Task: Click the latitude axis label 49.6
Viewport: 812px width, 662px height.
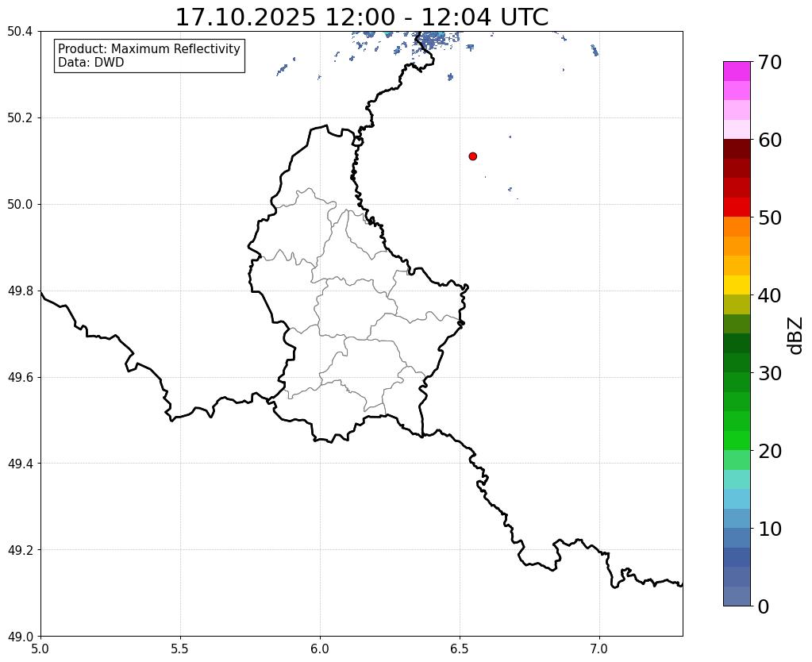Action: 20,378
